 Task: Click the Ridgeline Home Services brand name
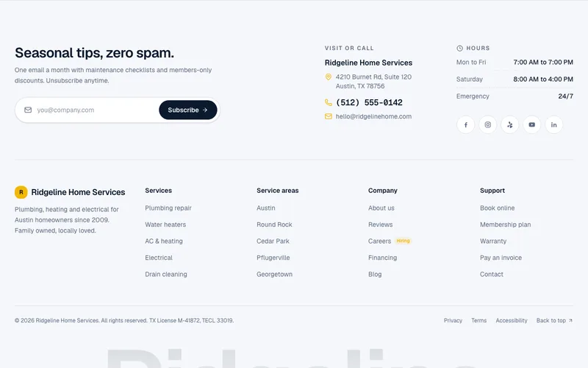coord(78,192)
